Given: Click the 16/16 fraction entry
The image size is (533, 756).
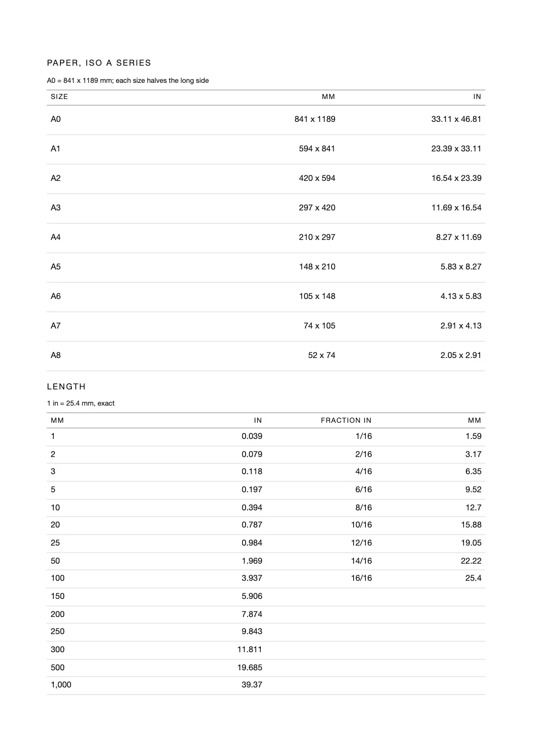Looking at the screenshot, I should [361, 578].
